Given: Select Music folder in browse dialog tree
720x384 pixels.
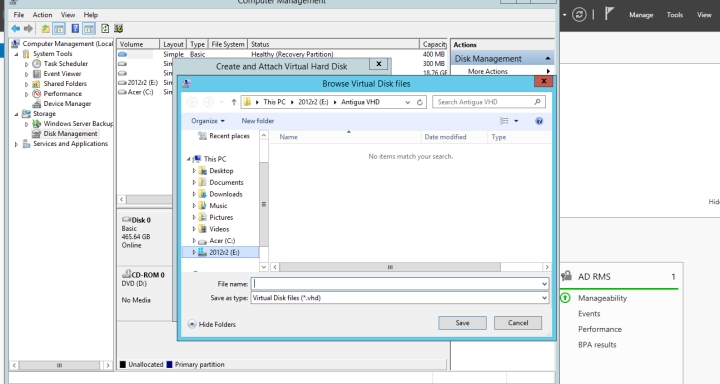Looking at the screenshot, I should [x=218, y=206].
